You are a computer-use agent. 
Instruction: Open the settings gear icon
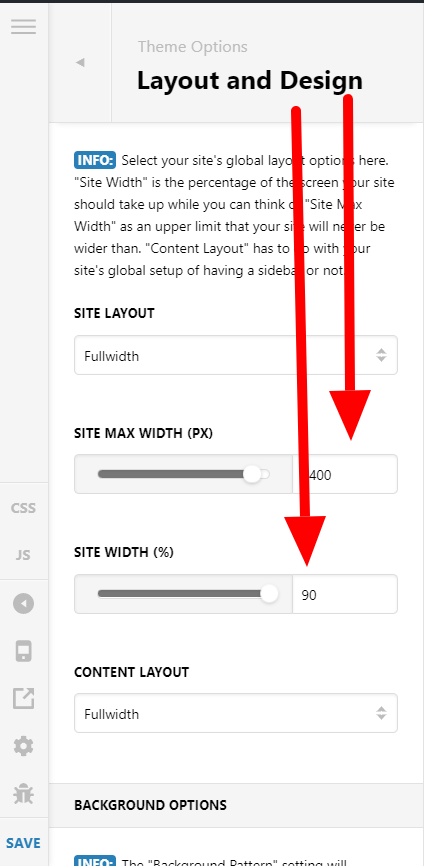24,747
